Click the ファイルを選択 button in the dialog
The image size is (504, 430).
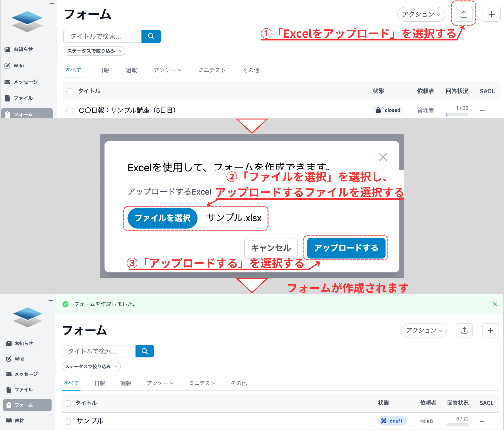pos(162,218)
